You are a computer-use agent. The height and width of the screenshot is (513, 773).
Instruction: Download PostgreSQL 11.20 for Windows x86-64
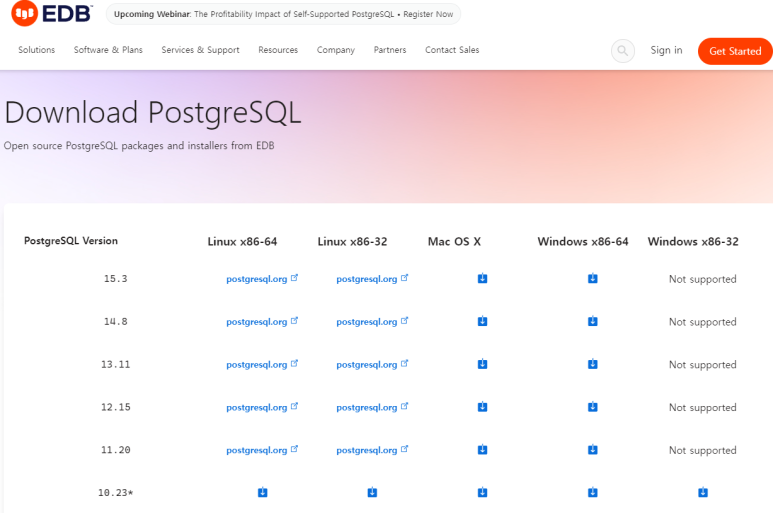tap(593, 450)
